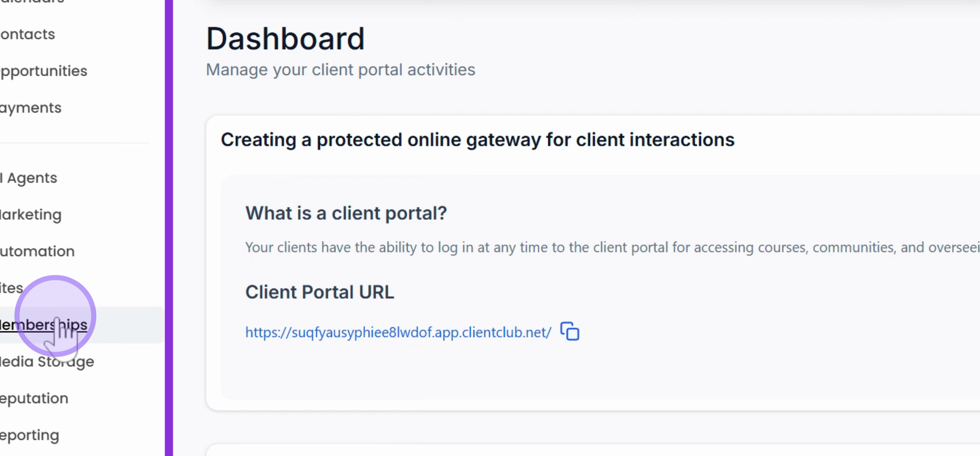Open the clientclub.net client portal link

click(398, 332)
